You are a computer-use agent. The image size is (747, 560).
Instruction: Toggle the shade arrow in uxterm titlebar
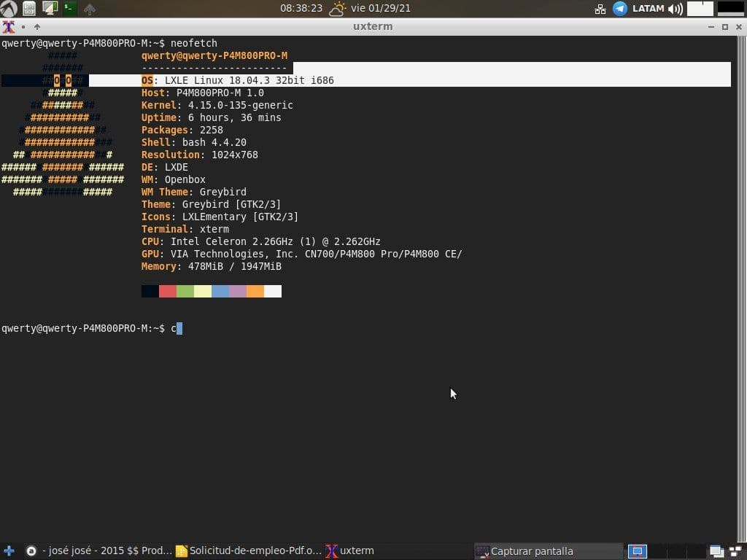pyautogui.click(x=37, y=27)
